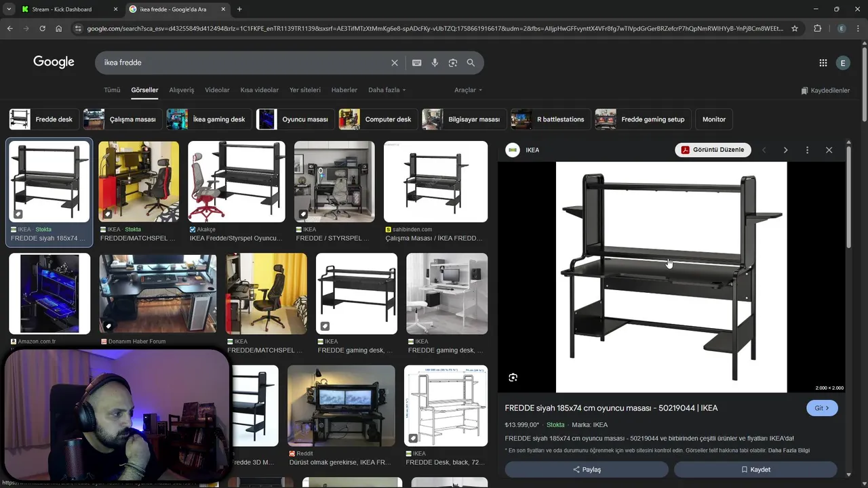Clear the search box text
The image size is (868, 488).
(395, 62)
